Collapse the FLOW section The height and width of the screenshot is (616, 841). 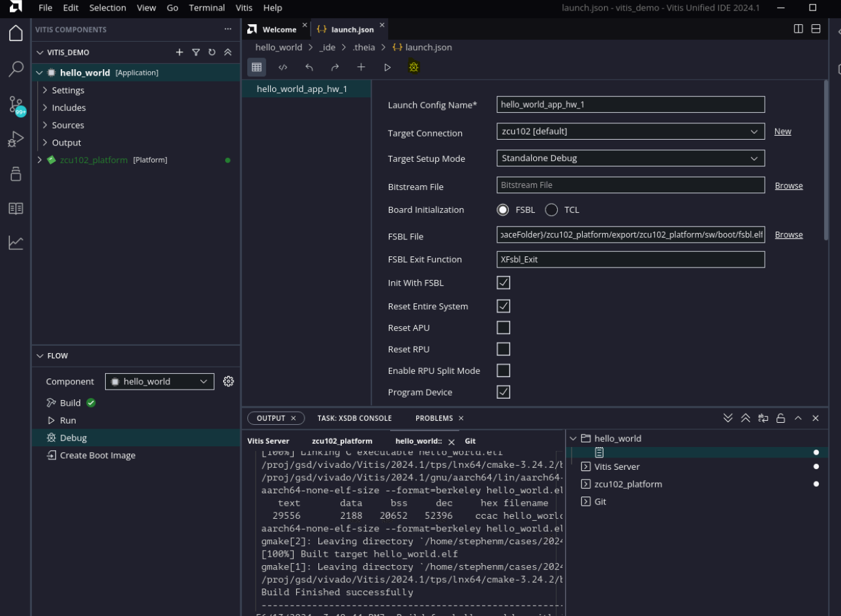point(40,356)
